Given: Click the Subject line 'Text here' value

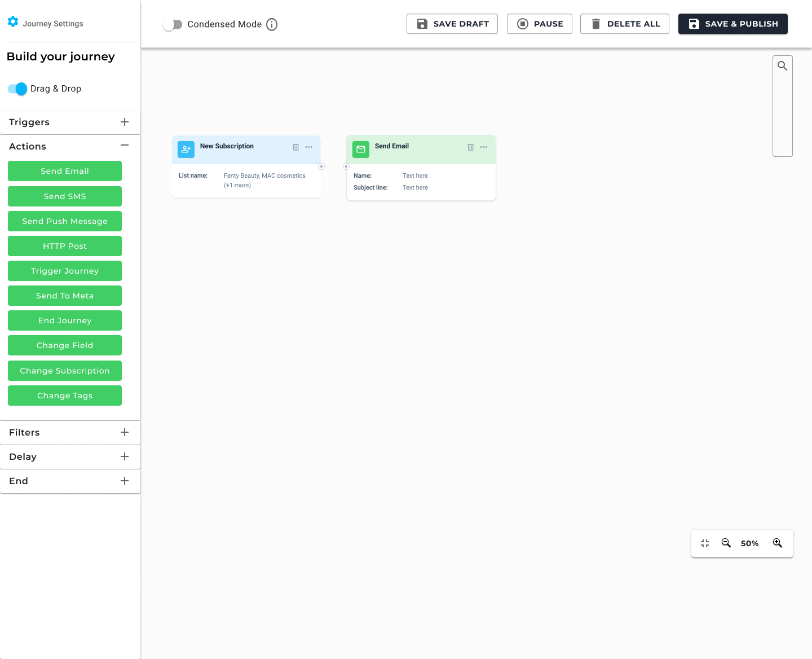Looking at the screenshot, I should (x=415, y=187).
